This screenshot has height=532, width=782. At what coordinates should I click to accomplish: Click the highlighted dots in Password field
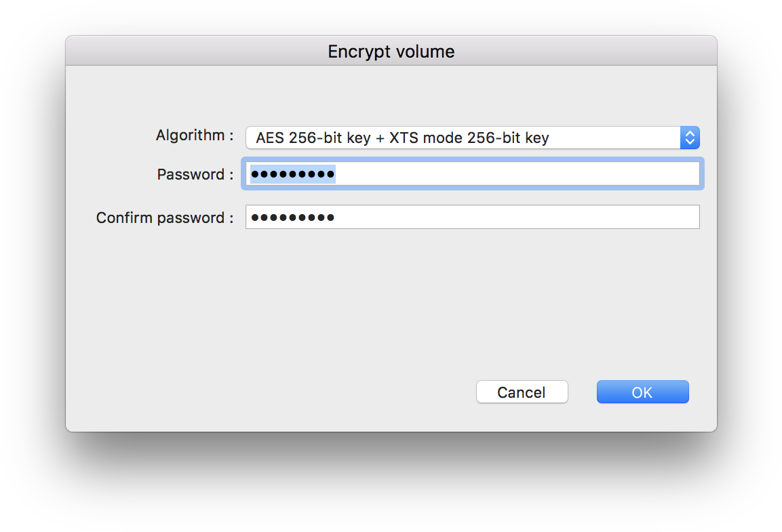pos(293,174)
